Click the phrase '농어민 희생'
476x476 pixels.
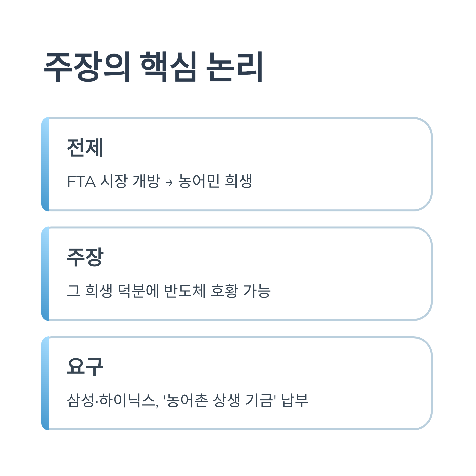[215, 181]
